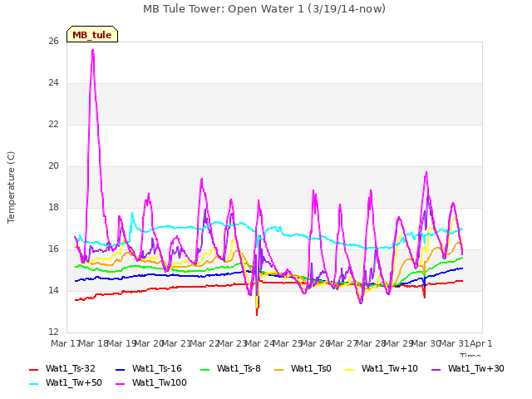Image resolution: width=532 pixels, height=399 pixels.
Task: Click the magenta peak near 19.7 on Mar 30
Action: pyautogui.click(x=426, y=172)
